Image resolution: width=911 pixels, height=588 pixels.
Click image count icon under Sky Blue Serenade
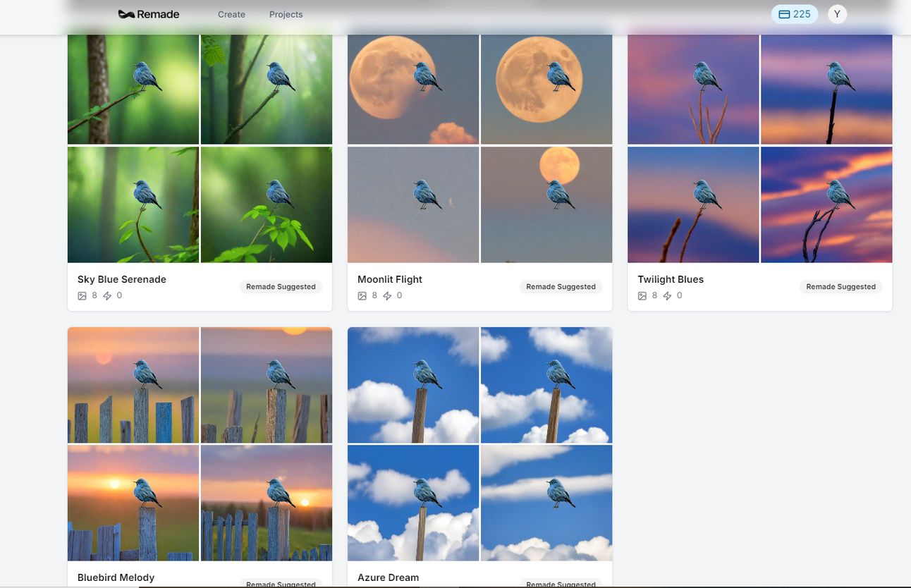pos(82,296)
